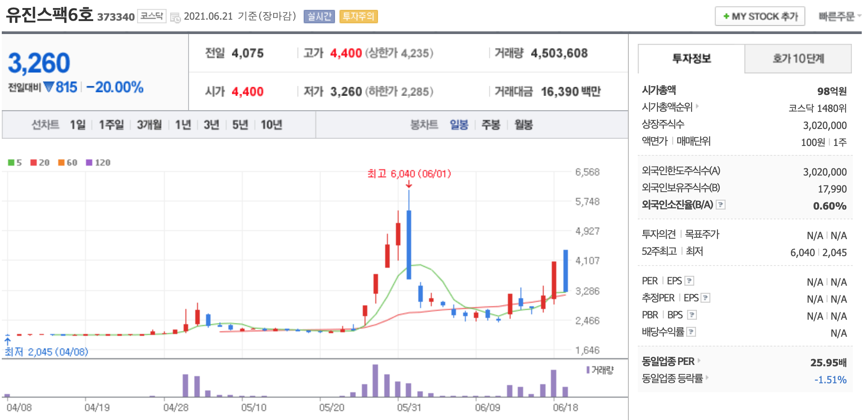
Task: Click the 외국인소진율 value 0.60%
Action: tap(829, 206)
